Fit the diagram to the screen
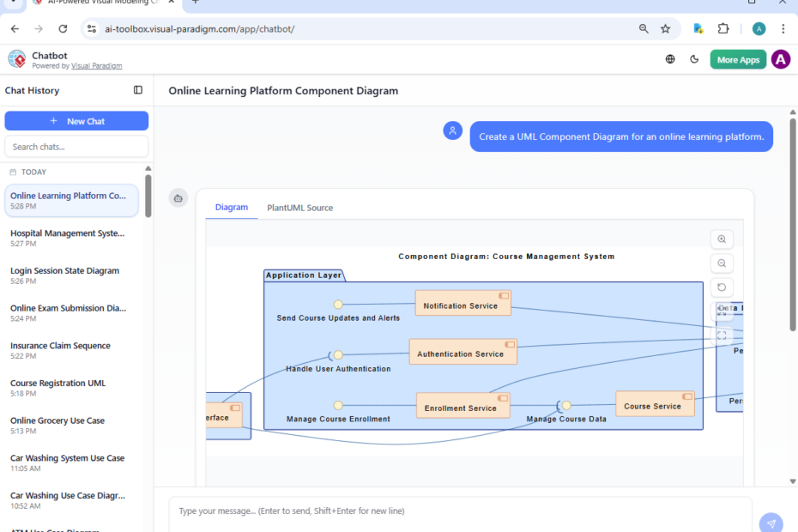 pyautogui.click(x=721, y=336)
